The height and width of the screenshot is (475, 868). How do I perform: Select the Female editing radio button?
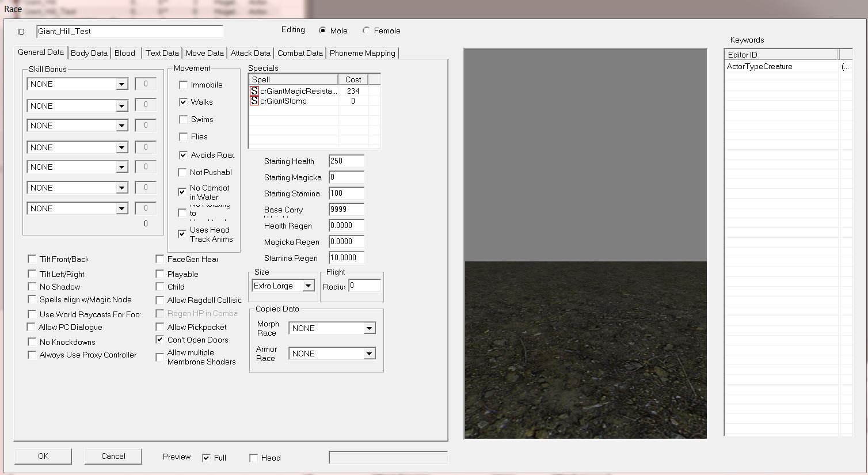(366, 31)
